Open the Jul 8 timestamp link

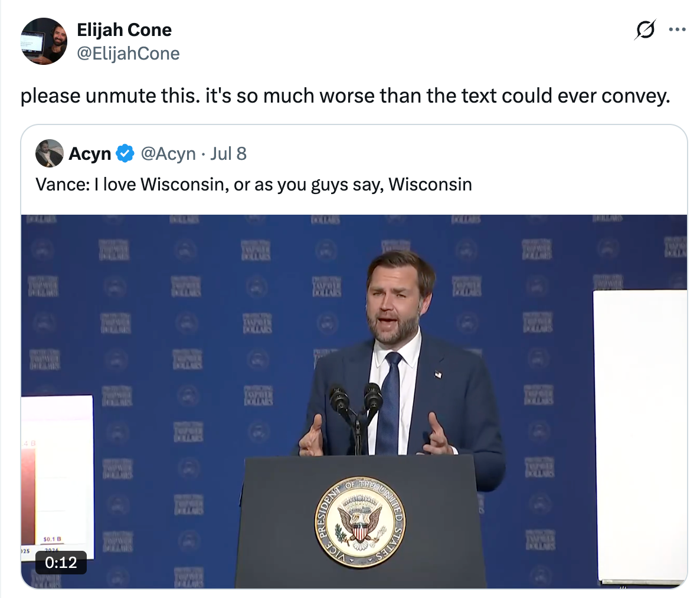tap(228, 154)
